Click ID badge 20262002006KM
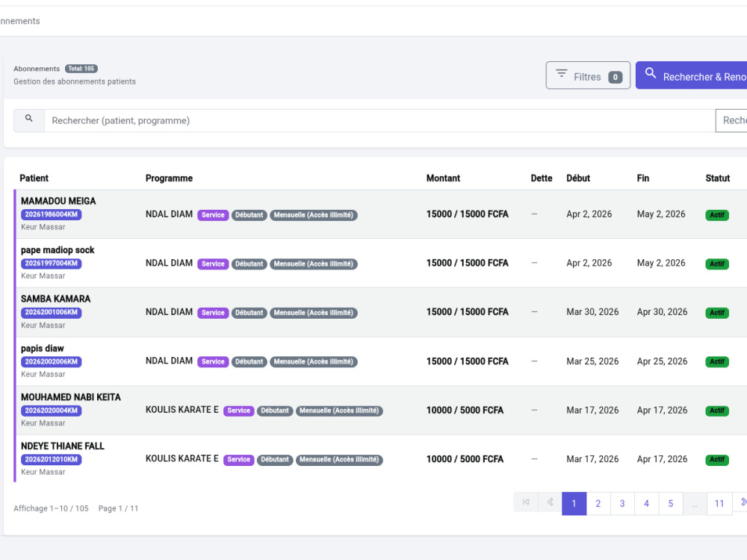This screenshot has width=747, height=560. click(x=52, y=361)
